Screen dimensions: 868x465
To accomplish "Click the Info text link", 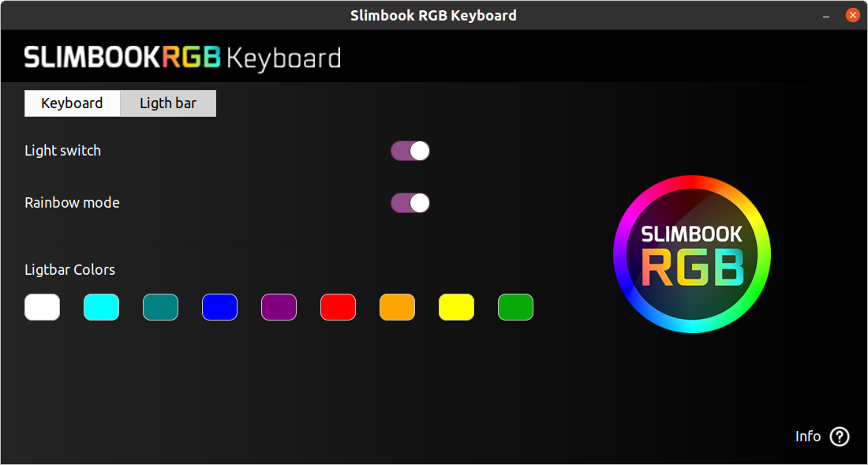I will tap(808, 437).
